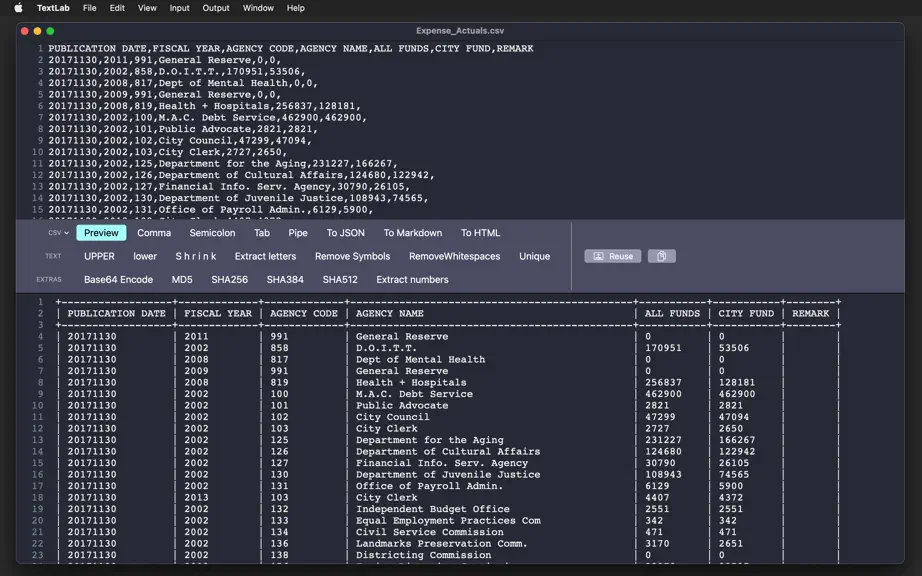Click input line with Health + Hospitals,256837,128181
This screenshot has width=922, height=576.
205,106
